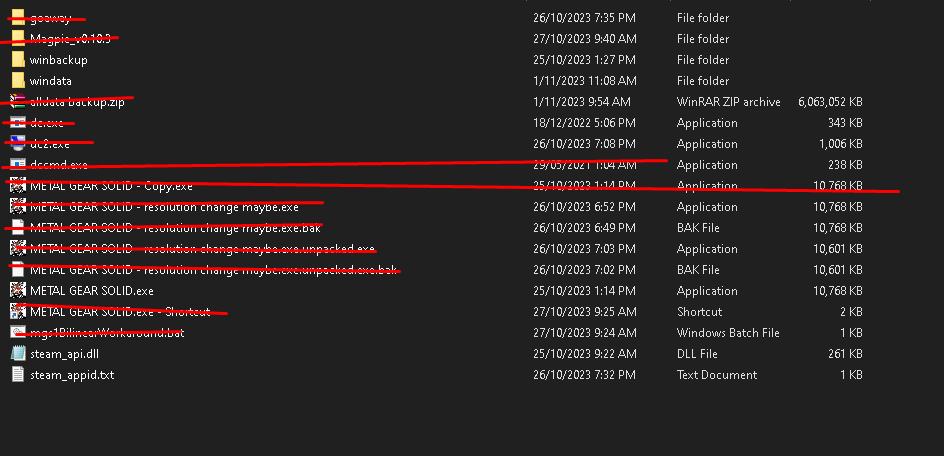Click the type WinRAR ZIP archive

click(728, 102)
